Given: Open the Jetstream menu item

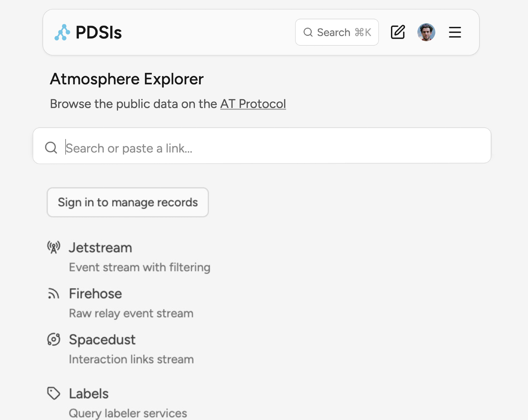Looking at the screenshot, I should tap(100, 248).
